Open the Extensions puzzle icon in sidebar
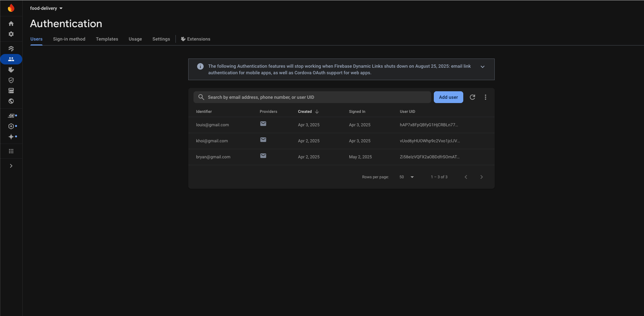The image size is (644, 316). tap(11, 70)
